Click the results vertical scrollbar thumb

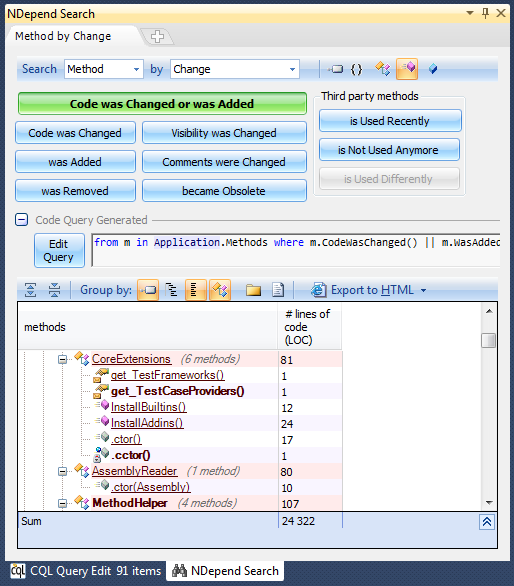[488, 340]
